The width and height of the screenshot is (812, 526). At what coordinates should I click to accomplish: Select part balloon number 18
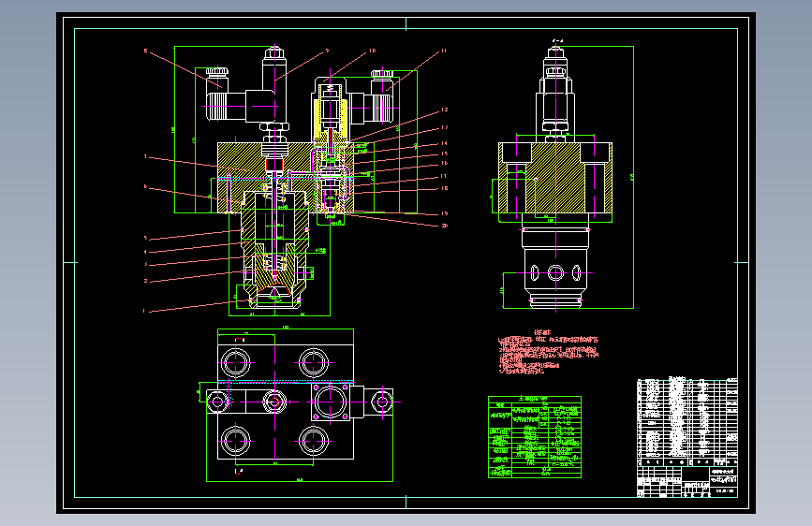pos(444,188)
